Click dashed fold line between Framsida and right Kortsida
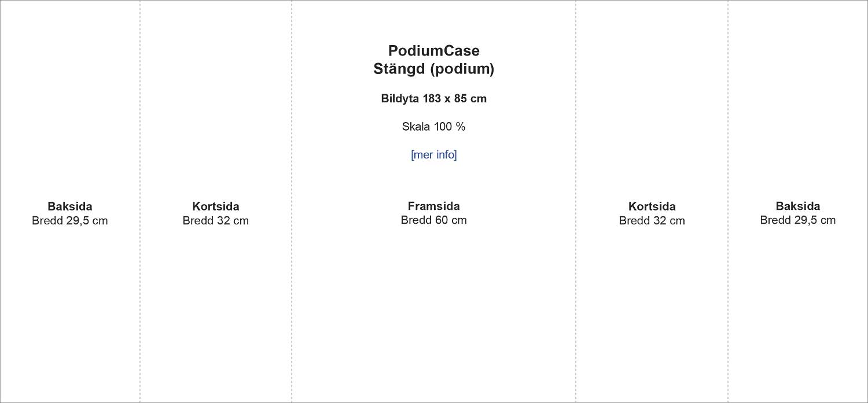This screenshot has width=868, height=403. [x=576, y=289]
